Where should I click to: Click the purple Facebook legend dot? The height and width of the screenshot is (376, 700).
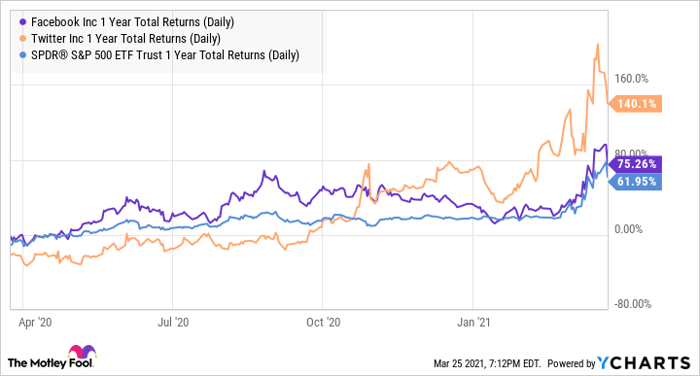pyautogui.click(x=23, y=22)
